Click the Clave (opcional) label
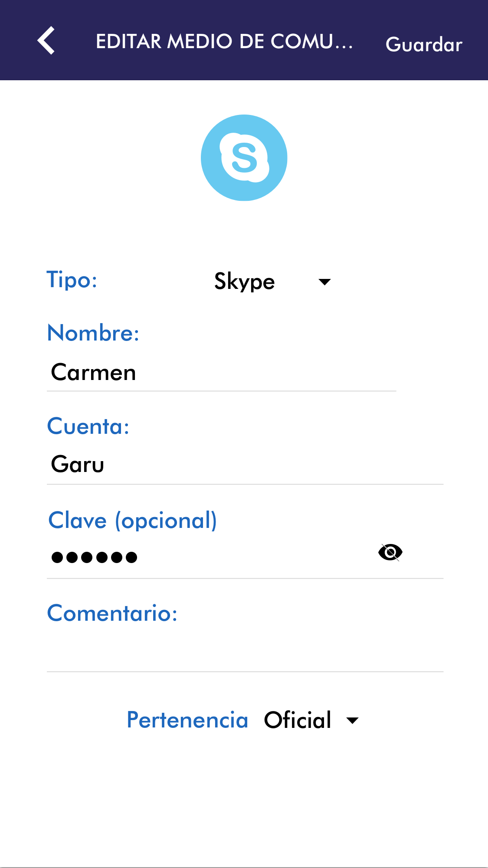 (132, 521)
